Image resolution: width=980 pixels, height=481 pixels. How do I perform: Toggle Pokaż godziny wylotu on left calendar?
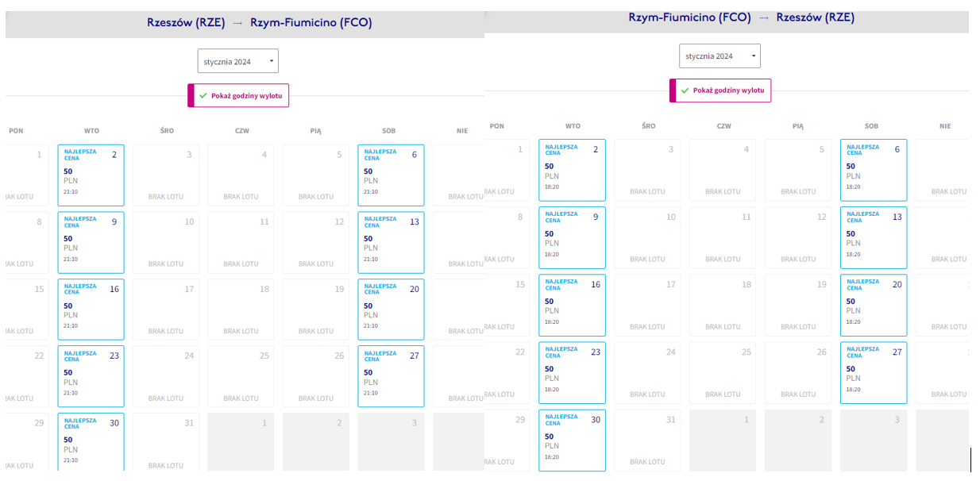click(x=238, y=95)
